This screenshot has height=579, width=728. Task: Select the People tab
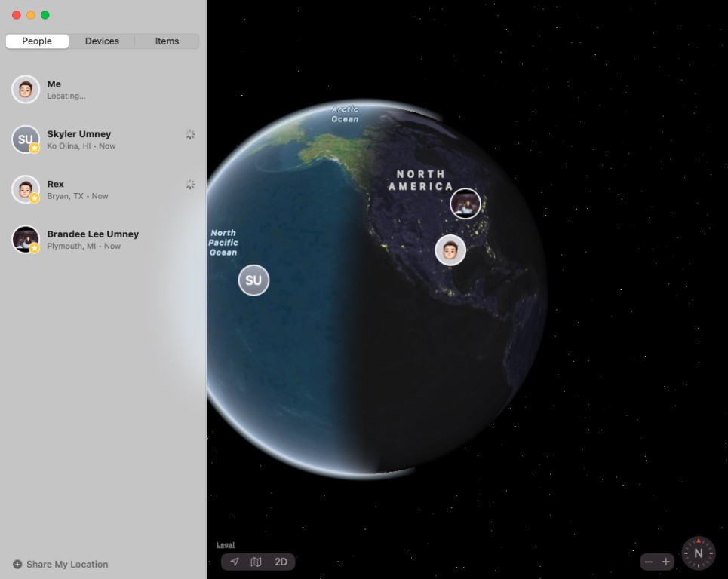(37, 41)
